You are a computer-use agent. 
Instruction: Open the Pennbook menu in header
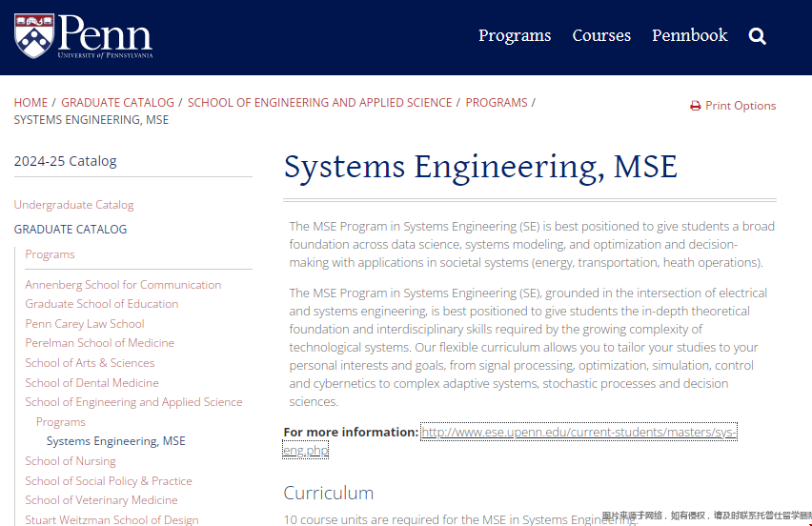click(x=689, y=35)
